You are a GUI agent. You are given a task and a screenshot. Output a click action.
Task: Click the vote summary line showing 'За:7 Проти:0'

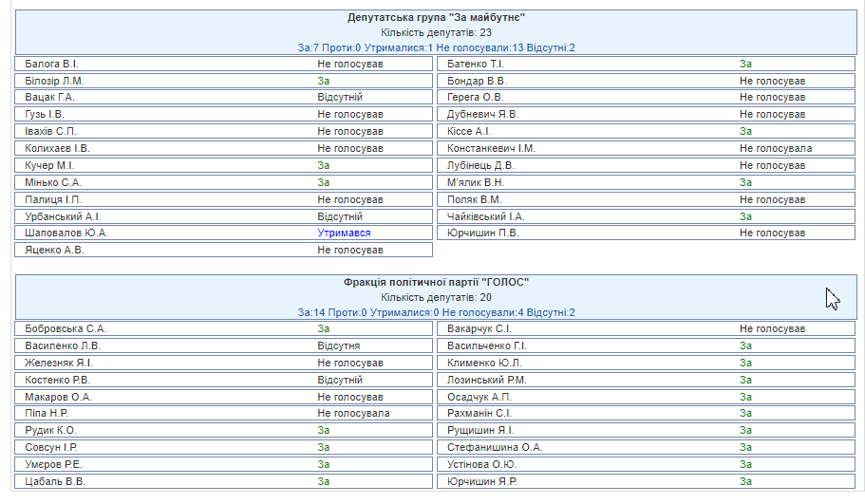pyautogui.click(x=436, y=47)
